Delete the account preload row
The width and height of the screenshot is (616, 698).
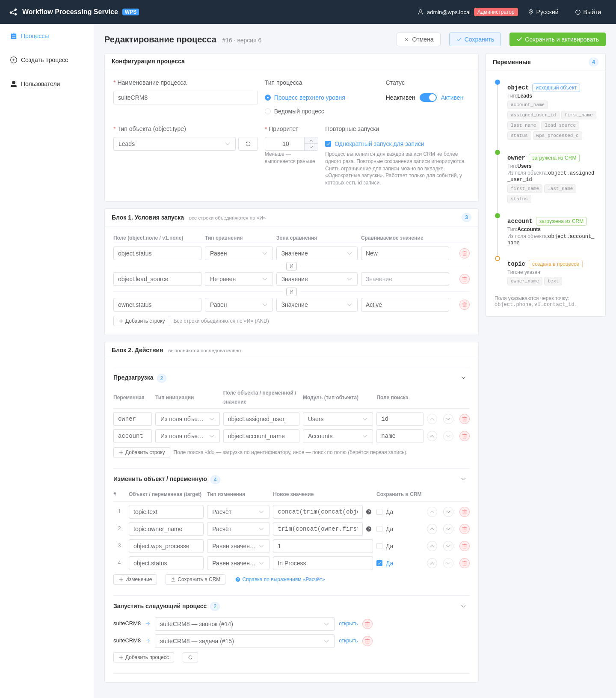coord(464,436)
